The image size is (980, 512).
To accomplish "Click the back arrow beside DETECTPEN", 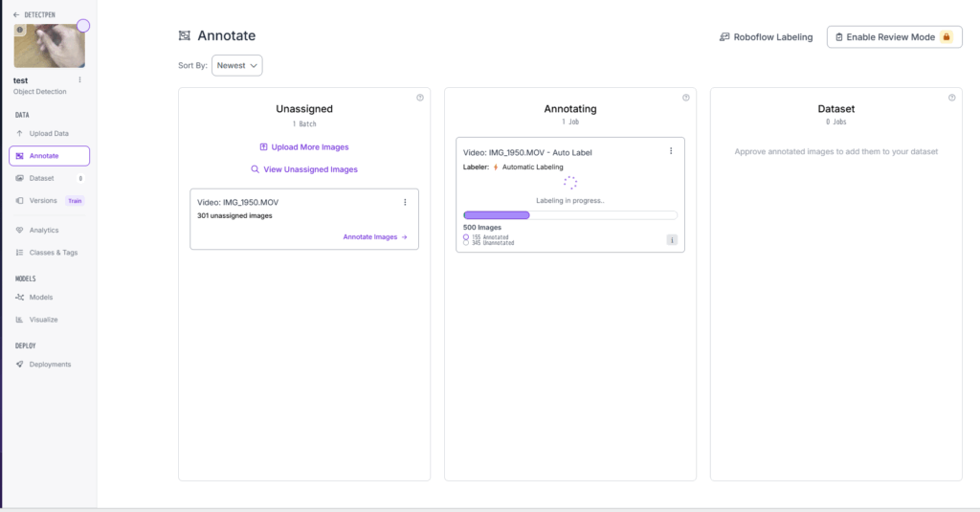I will pyautogui.click(x=15, y=15).
